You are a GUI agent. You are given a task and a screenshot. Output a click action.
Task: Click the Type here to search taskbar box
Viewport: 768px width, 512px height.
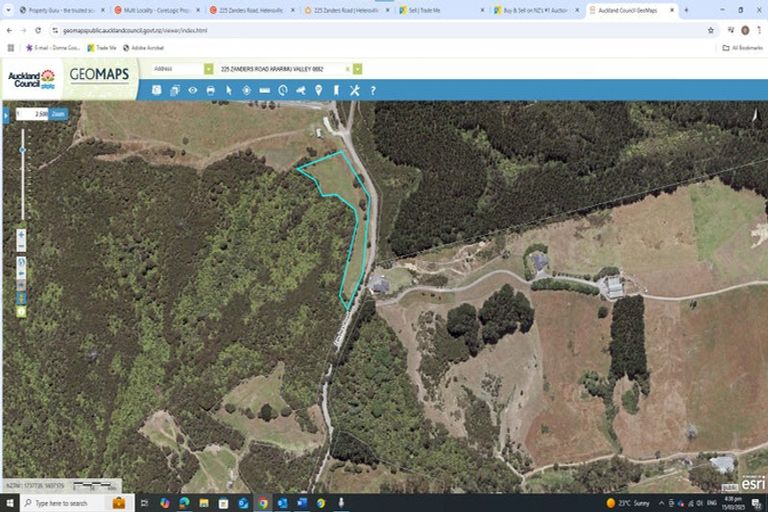(x=76, y=503)
